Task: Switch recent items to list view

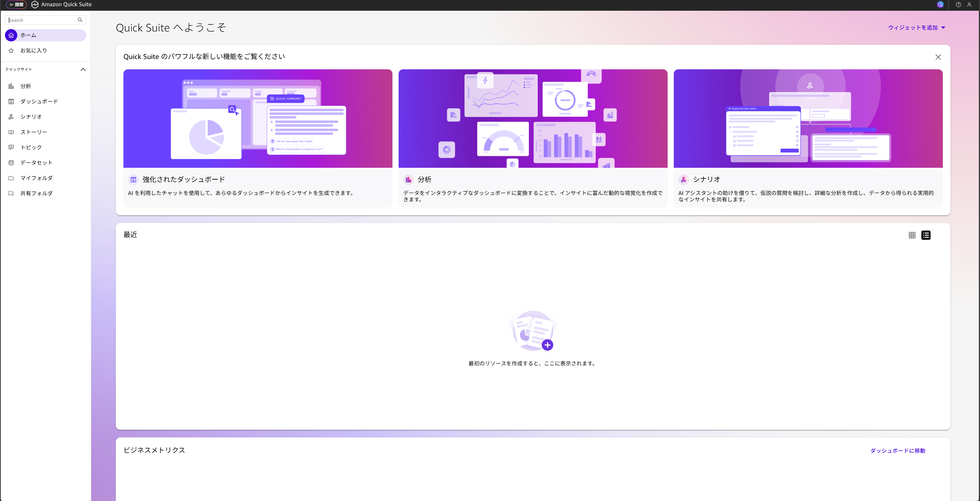Action: point(926,235)
